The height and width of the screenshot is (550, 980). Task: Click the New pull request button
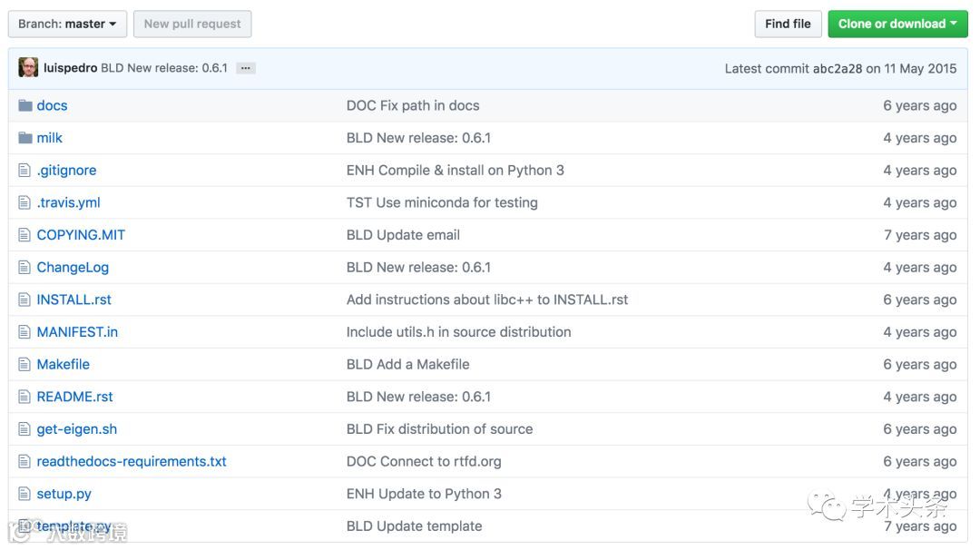pyautogui.click(x=192, y=25)
